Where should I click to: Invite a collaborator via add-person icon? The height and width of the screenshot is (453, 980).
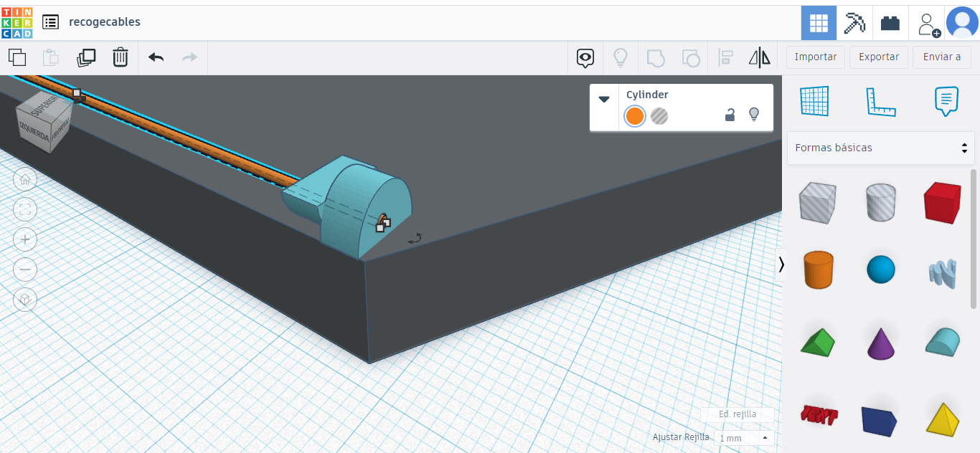[x=928, y=24]
